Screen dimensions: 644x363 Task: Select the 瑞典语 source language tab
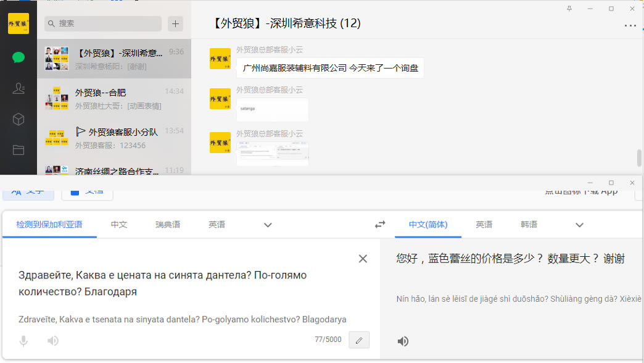click(168, 225)
